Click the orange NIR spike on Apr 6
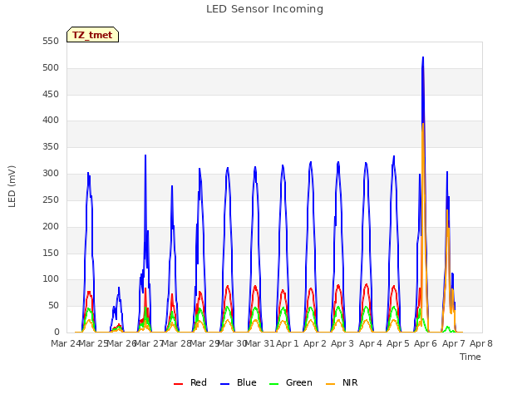 click(x=423, y=124)
